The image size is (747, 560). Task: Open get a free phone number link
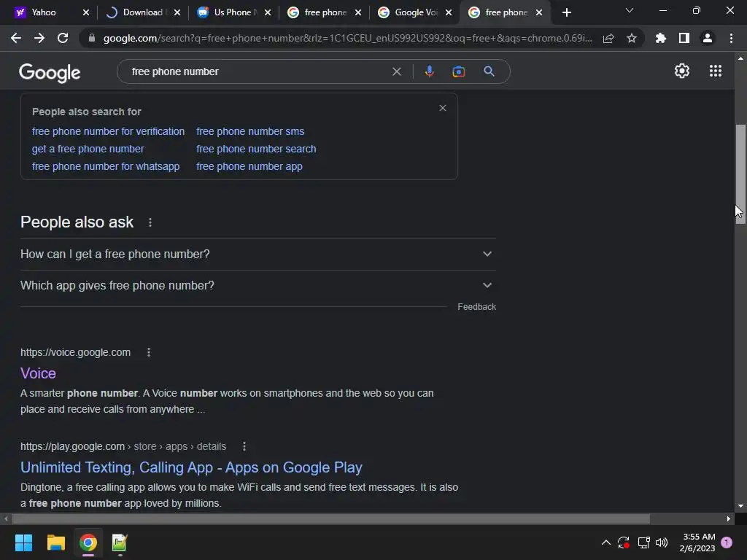[88, 149]
